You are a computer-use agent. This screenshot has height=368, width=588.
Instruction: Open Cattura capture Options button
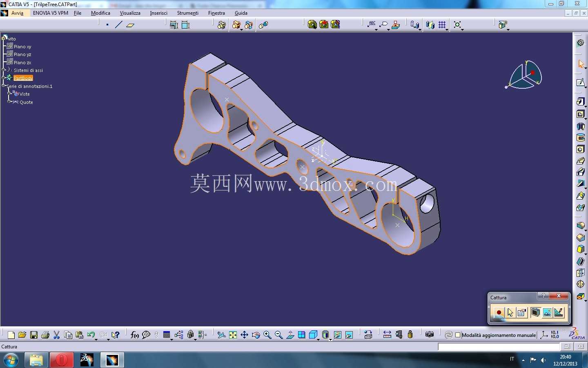click(x=521, y=313)
